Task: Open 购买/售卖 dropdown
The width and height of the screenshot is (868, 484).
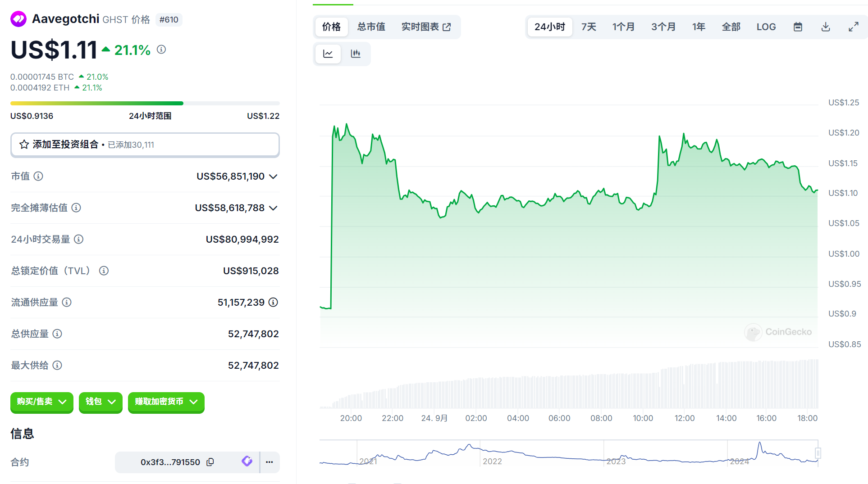Action: [42, 402]
